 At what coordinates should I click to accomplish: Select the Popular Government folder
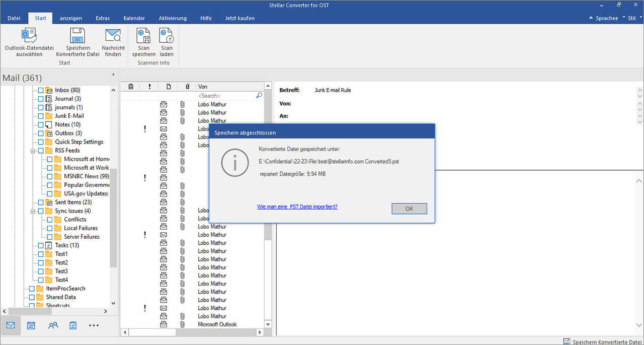87,185
